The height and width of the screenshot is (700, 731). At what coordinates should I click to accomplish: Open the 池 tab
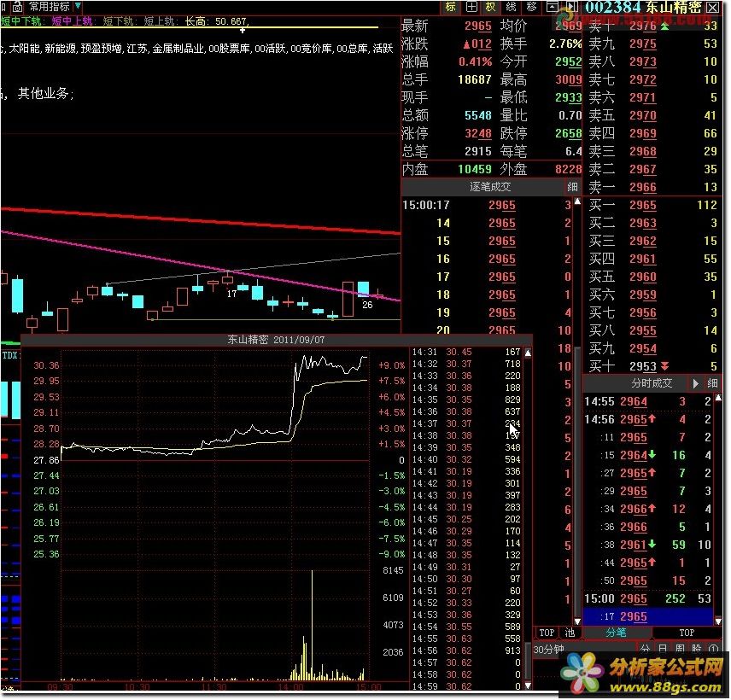pos(570,633)
